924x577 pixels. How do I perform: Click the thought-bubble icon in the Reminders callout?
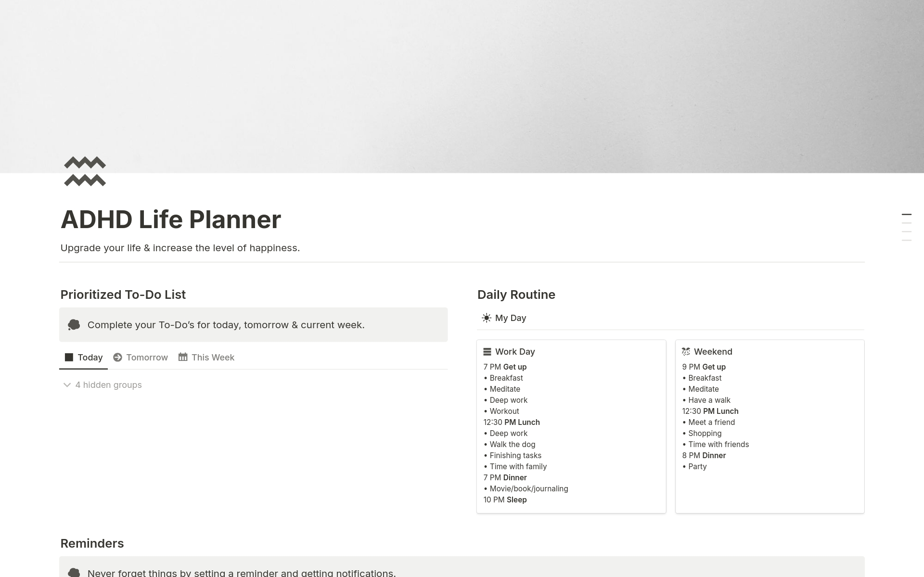[73, 573]
